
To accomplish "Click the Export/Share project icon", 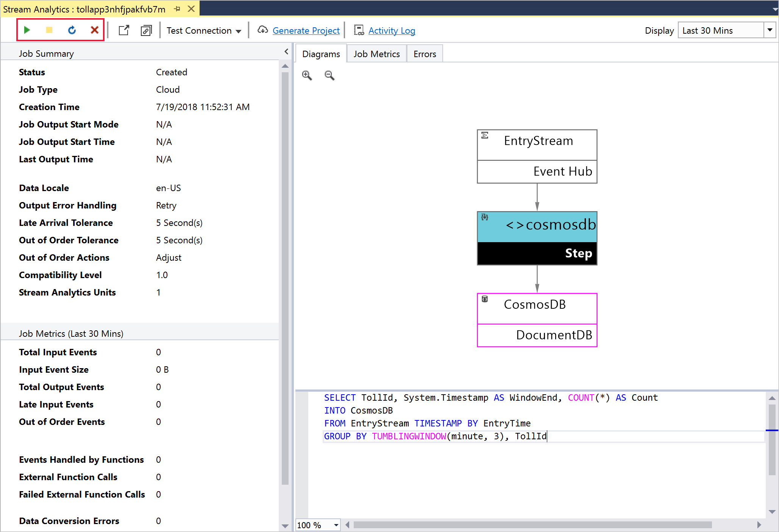I will [123, 30].
